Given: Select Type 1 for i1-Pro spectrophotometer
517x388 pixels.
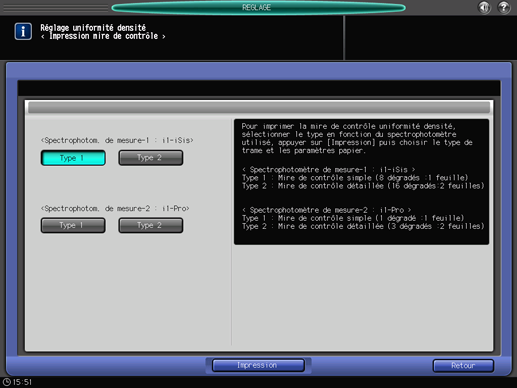Looking at the screenshot, I should pos(73,226).
